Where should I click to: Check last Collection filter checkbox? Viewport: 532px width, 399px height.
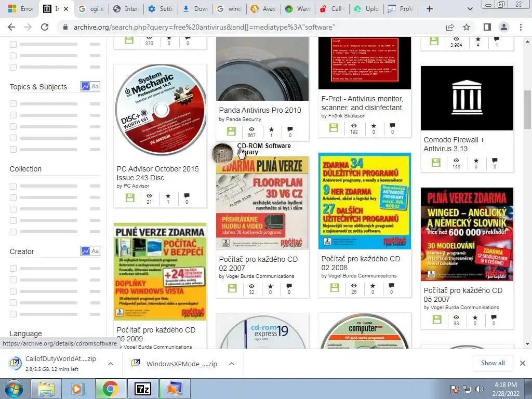[13, 232]
